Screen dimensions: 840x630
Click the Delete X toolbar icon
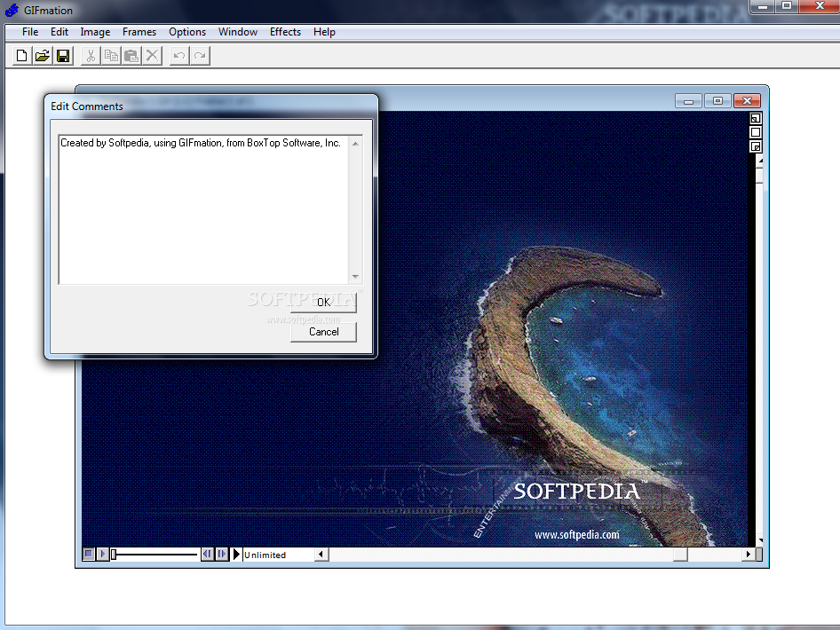tap(153, 56)
